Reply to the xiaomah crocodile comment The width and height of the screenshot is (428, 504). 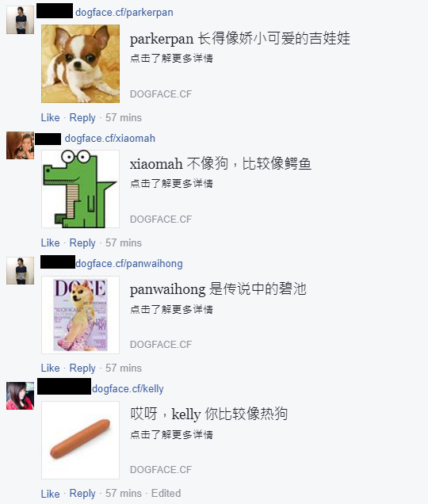click(x=82, y=243)
